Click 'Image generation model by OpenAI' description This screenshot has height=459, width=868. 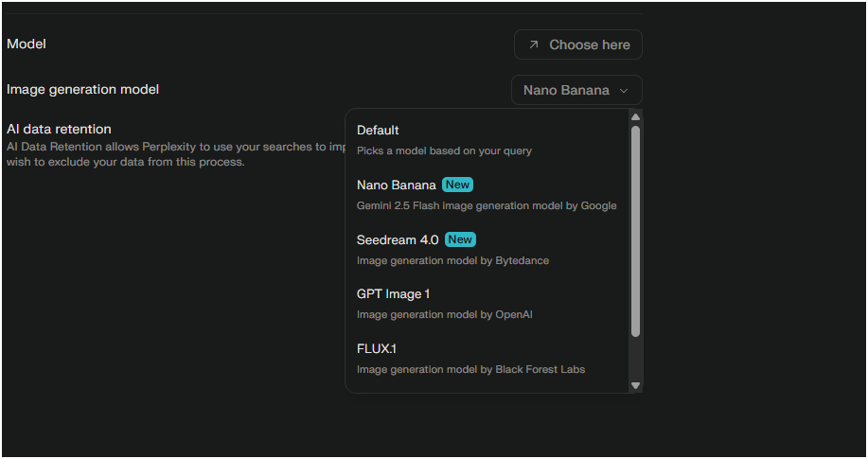click(x=445, y=314)
